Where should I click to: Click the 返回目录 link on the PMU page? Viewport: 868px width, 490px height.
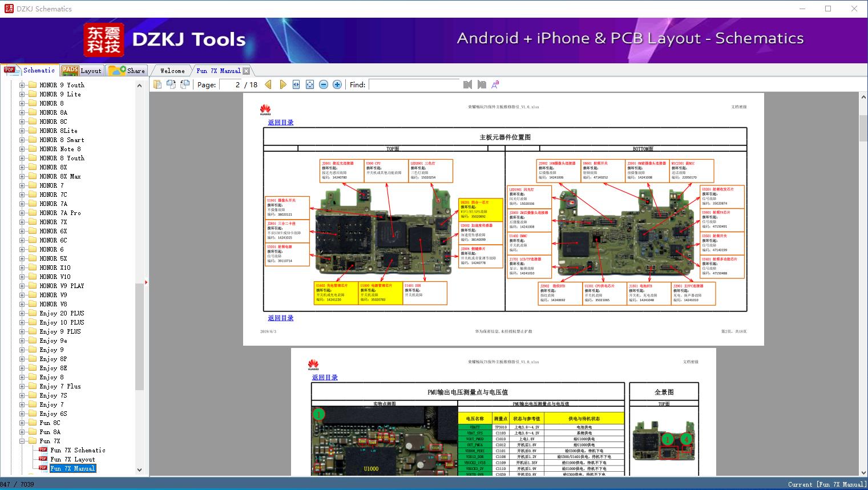point(325,378)
